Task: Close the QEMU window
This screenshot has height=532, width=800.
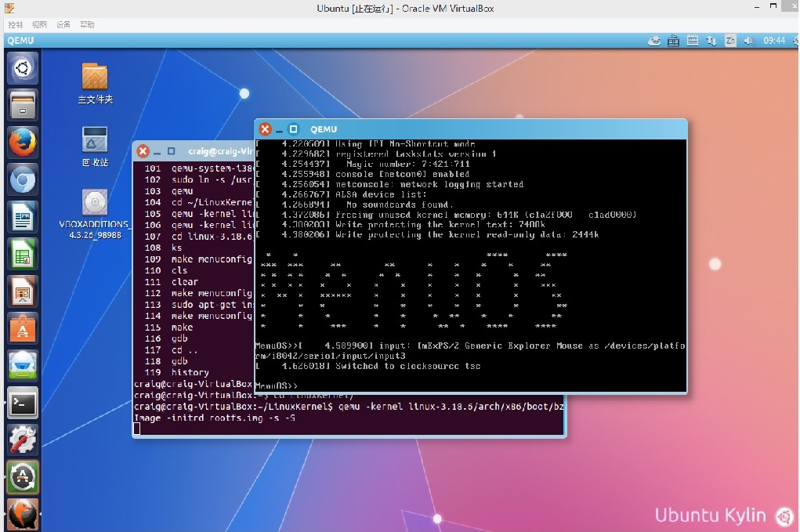Action: pos(265,129)
